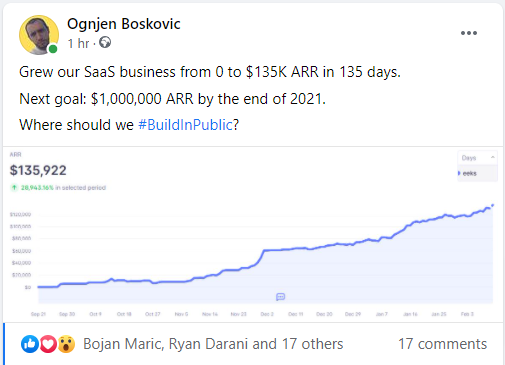The width and height of the screenshot is (505, 365).
Task: Click the blue Like reaction icon
Action: point(30,344)
